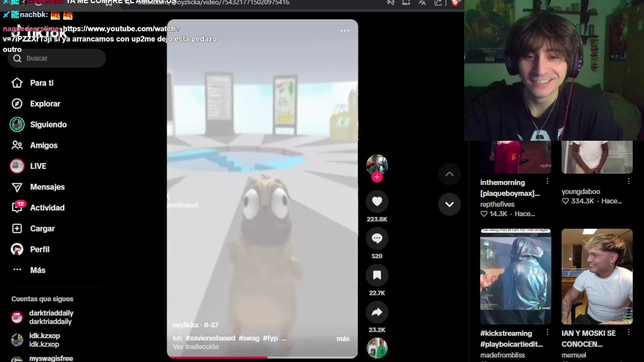The image size is (644, 362).
Task: Open the kickstreaming hooded-figure video thumbnail
Action: [x=516, y=277]
